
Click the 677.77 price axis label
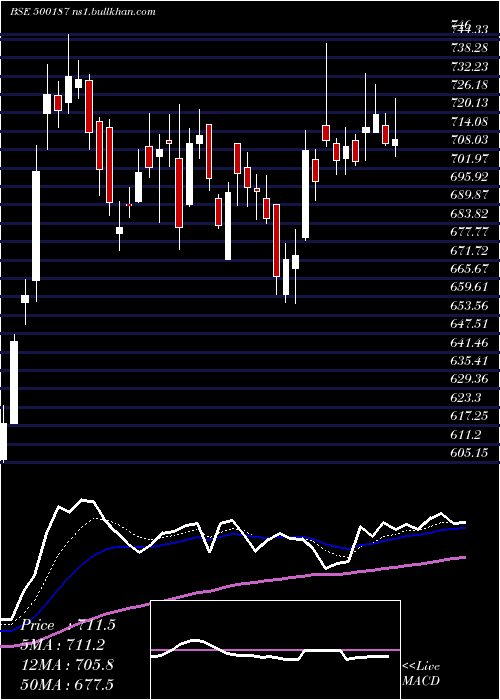(470, 232)
